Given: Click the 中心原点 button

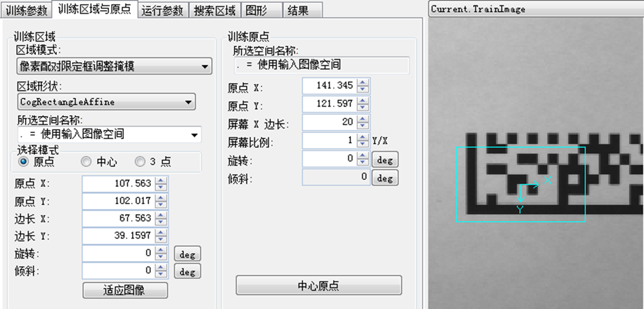Looking at the screenshot, I should pos(319,286).
